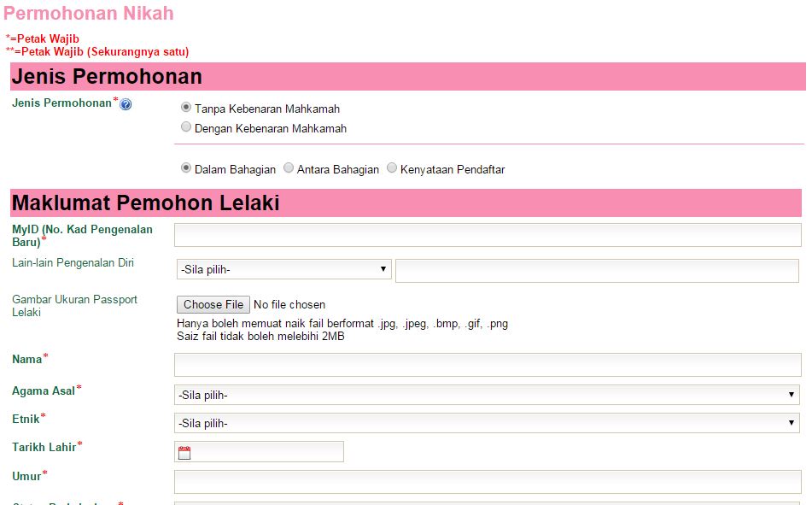Click the 'Hanya boleh memuat naik fail' format note
Viewport: 812px width, 505px height.
pos(342,324)
